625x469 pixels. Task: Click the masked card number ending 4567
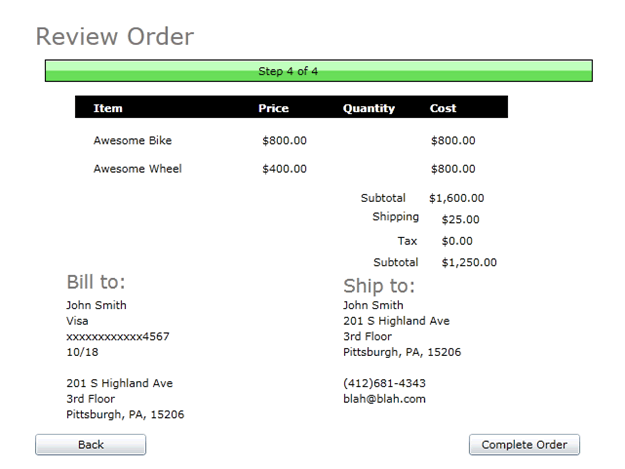118,336
